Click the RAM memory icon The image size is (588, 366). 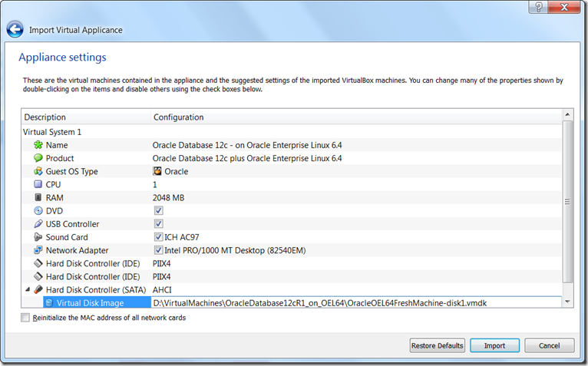38,197
